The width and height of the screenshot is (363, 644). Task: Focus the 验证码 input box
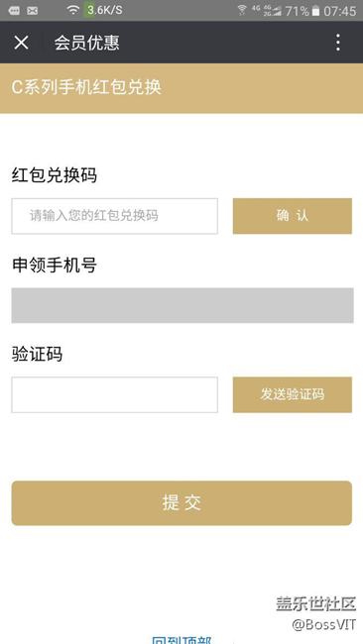pyautogui.click(x=115, y=394)
